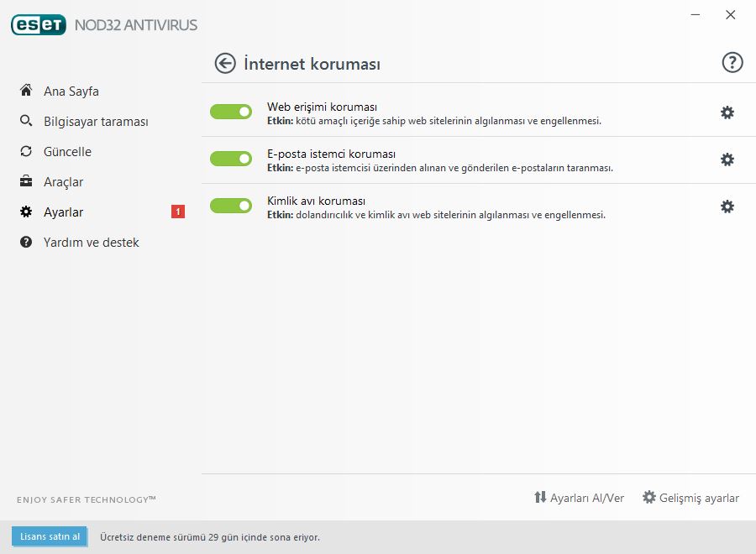Open Yardım ve destek
Screen dimensions: 756x554
[91, 243]
